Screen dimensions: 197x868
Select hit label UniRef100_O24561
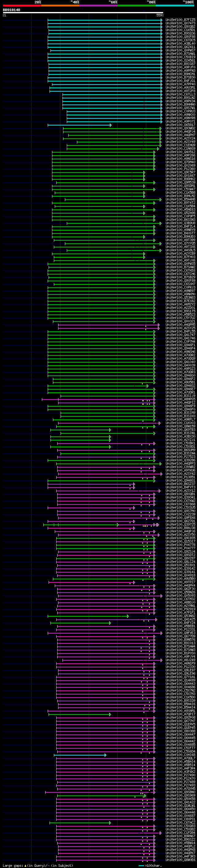pyautogui.click(x=180, y=61)
